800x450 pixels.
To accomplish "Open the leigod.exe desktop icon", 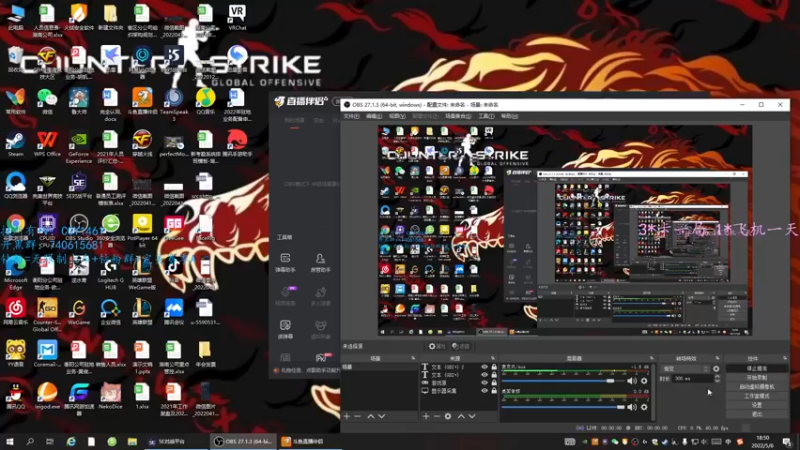I will tap(47, 396).
